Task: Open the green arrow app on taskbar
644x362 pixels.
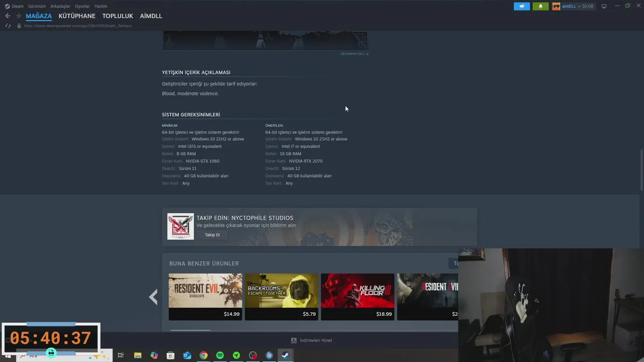Action: click(236, 355)
